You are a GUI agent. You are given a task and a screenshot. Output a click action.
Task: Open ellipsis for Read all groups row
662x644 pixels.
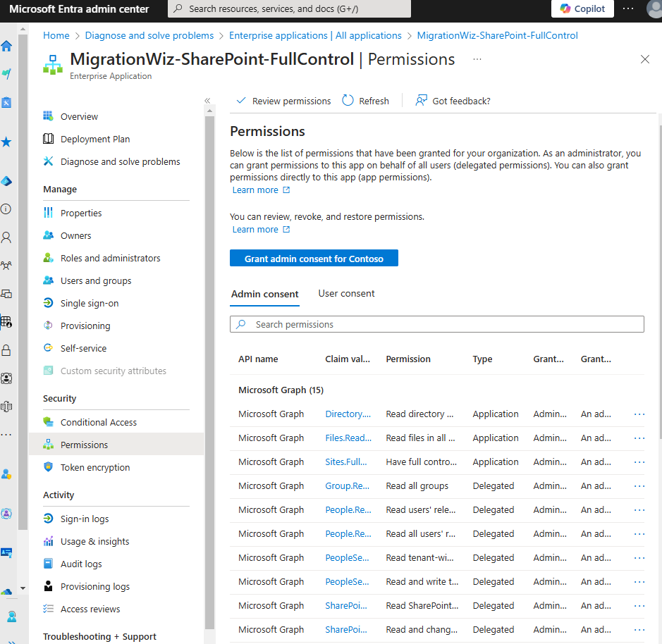pos(639,486)
